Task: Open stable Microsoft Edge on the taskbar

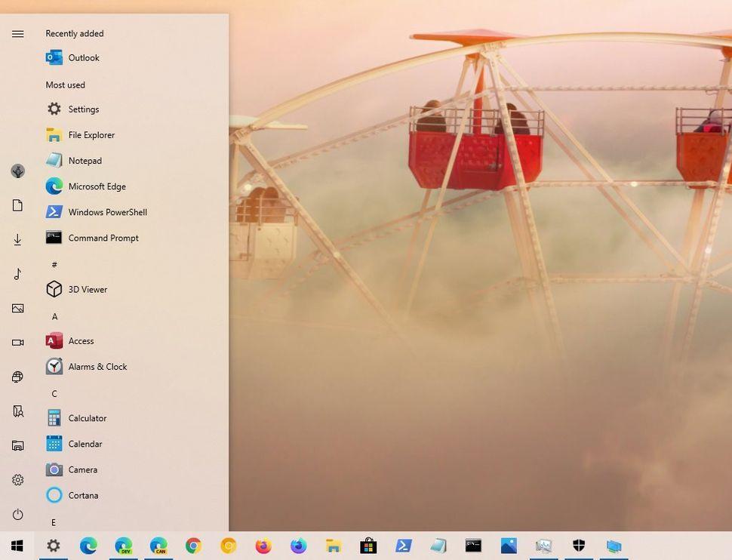Action: [88, 546]
